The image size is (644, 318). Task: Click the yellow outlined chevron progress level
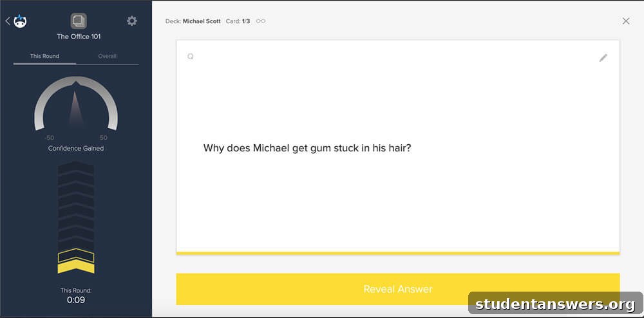(76, 255)
